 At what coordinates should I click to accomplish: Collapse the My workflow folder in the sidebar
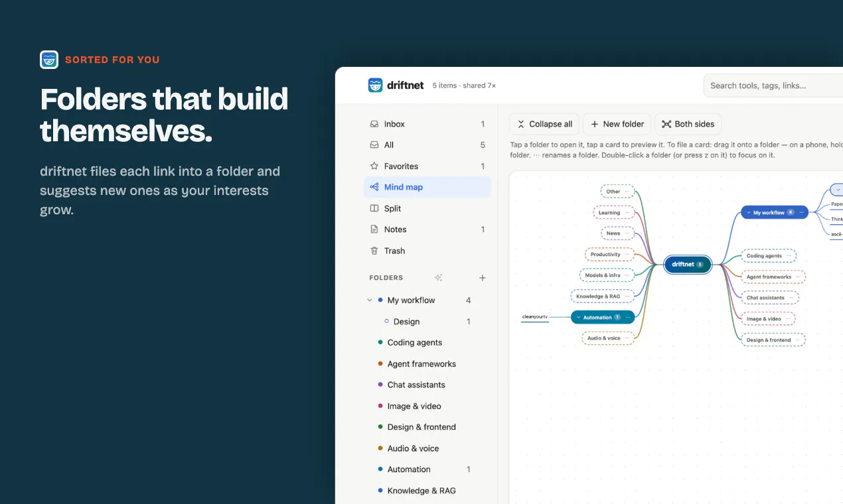click(370, 300)
